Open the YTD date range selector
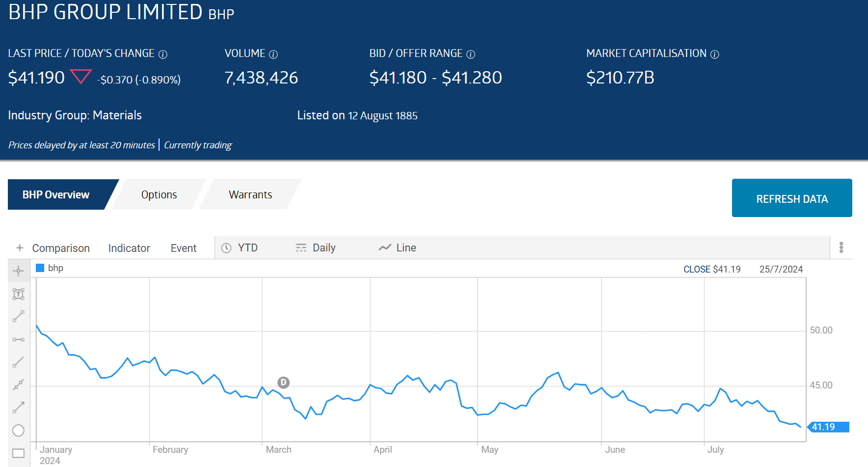Viewport: 868px width, 467px height. pos(248,247)
